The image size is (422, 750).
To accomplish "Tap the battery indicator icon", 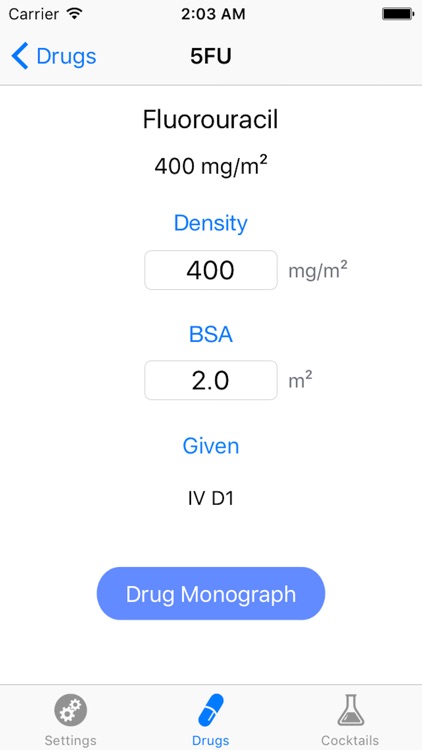I will point(398,14).
